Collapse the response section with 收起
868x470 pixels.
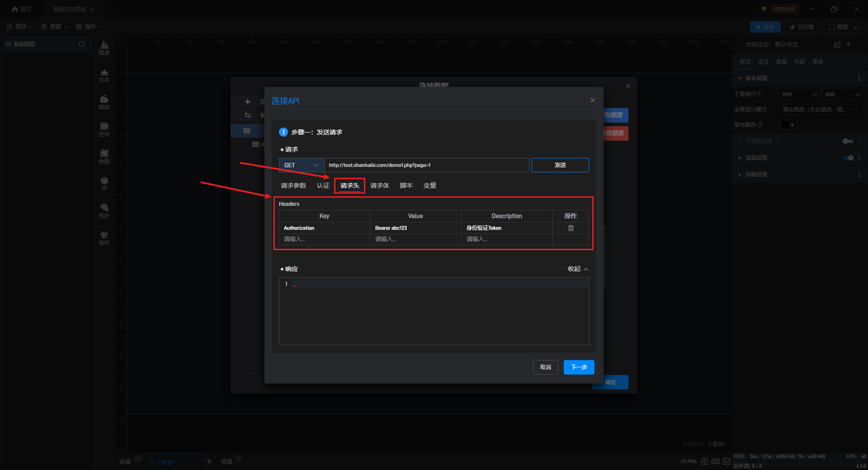coord(578,269)
